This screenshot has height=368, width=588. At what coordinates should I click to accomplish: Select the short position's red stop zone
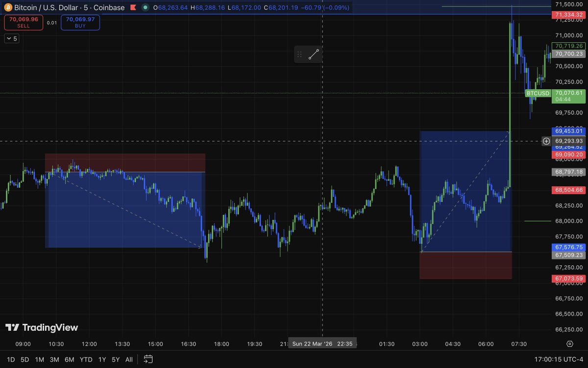(125, 163)
